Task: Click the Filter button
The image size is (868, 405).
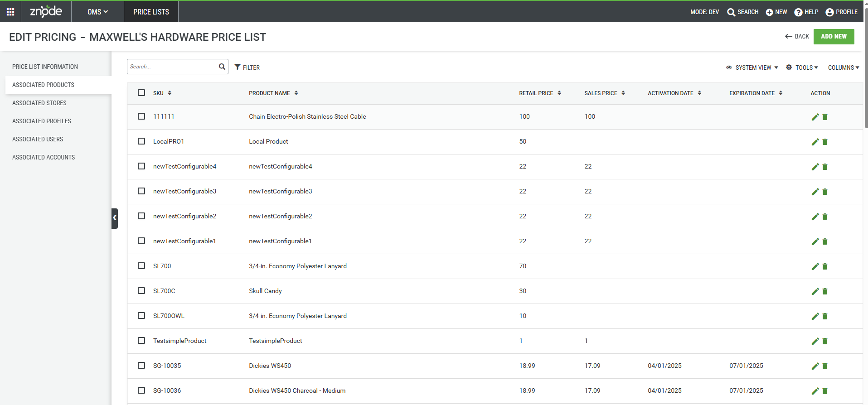Action: pyautogui.click(x=247, y=67)
